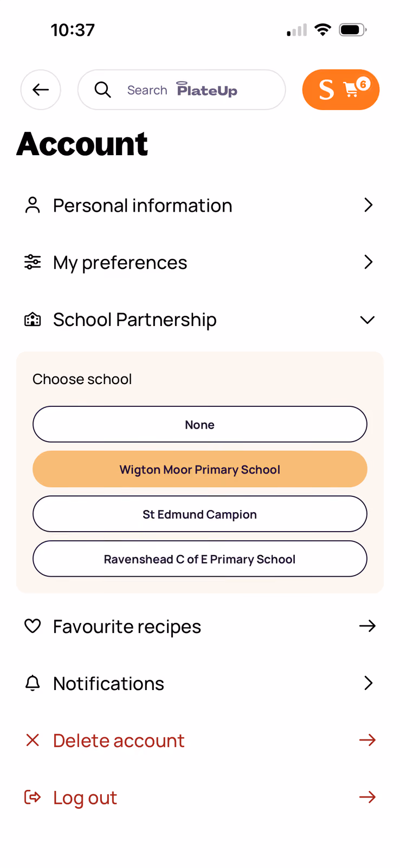400x868 pixels.
Task: Tap the Log out link text
Action: (x=85, y=797)
